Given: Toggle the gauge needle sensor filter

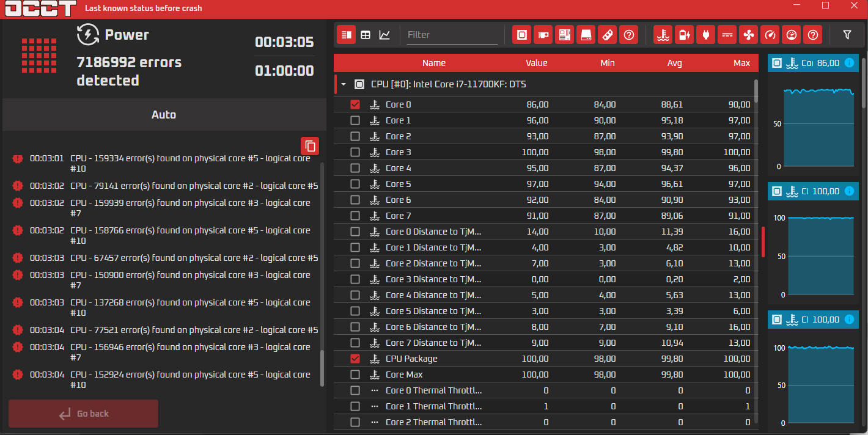Looking at the screenshot, I should (770, 35).
